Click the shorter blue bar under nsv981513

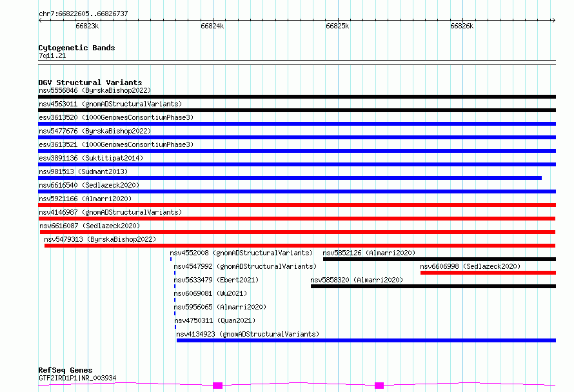click(x=290, y=178)
